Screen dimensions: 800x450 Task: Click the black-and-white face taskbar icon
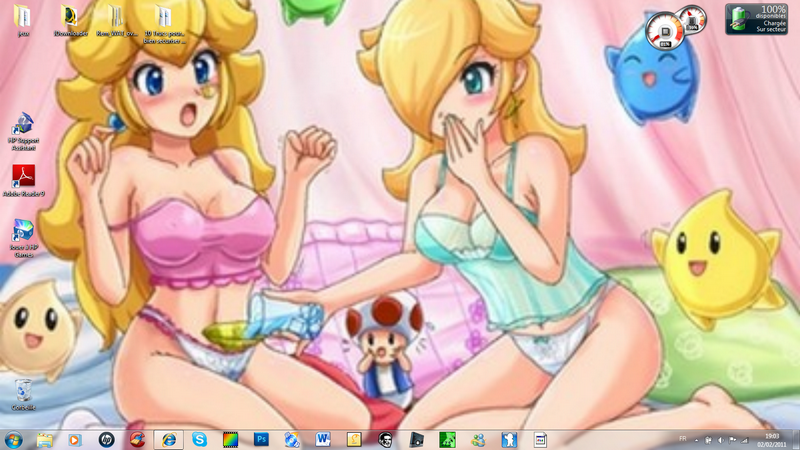click(385, 439)
